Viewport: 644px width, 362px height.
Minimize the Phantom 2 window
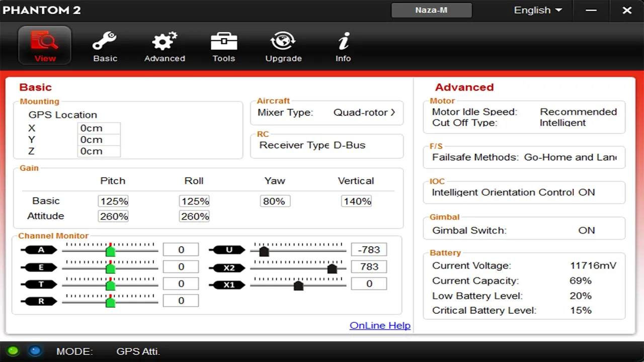(x=591, y=11)
